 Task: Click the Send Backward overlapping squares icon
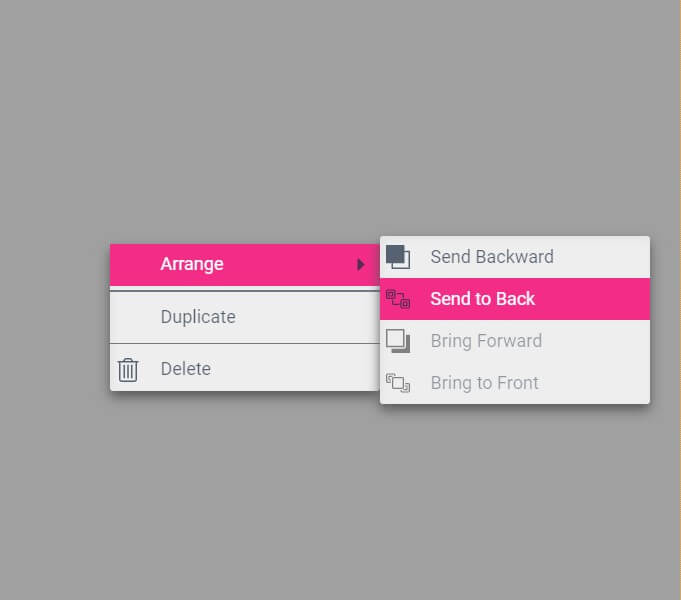(x=398, y=257)
